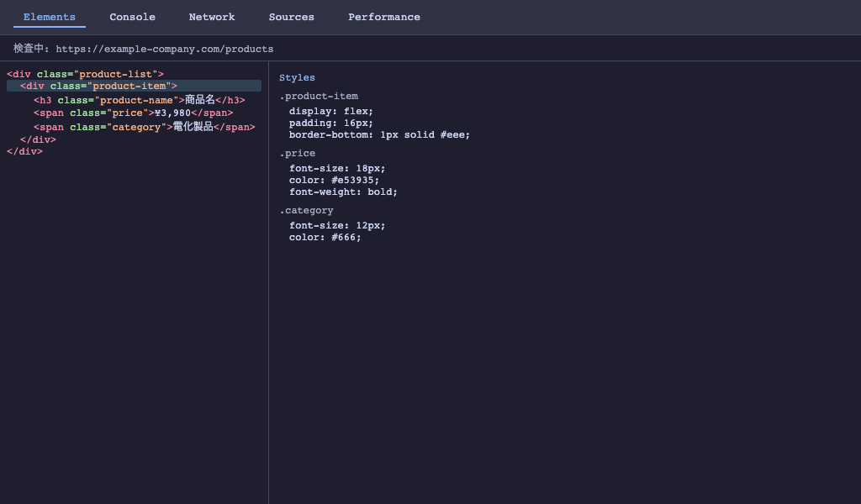Edit the color #666 value

(346, 237)
